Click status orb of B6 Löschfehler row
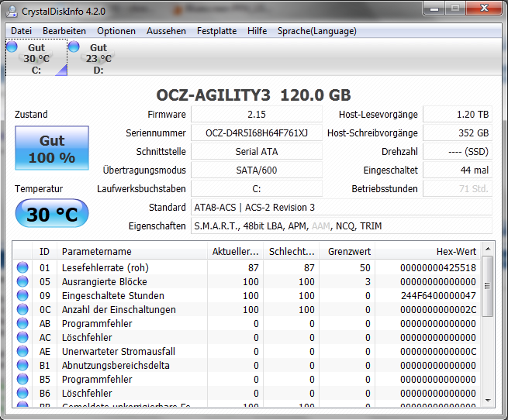This screenshot has height=420, width=508. tap(22, 393)
